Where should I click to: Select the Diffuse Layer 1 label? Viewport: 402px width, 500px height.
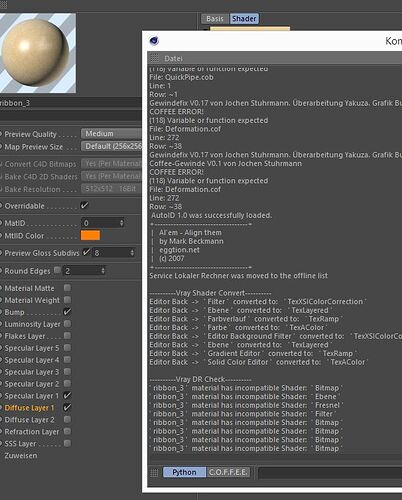(x=29, y=408)
